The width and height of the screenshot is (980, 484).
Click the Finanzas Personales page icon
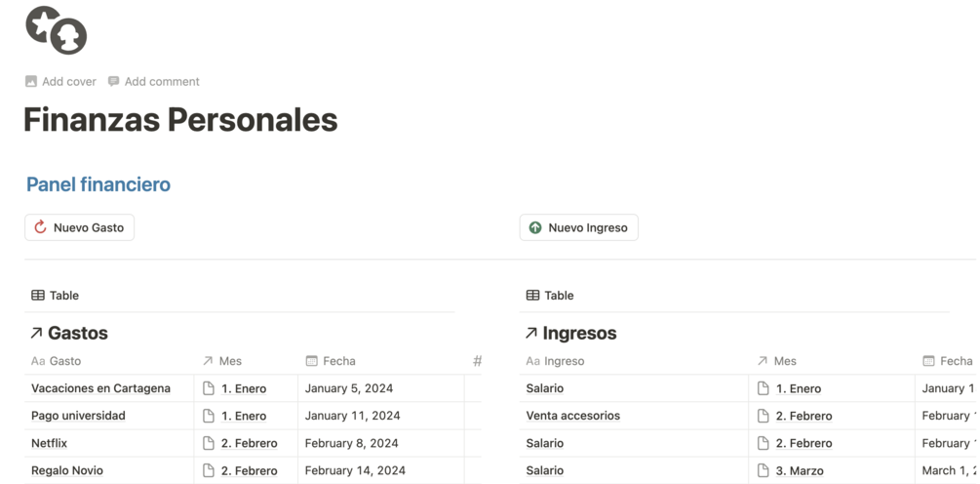(56, 29)
